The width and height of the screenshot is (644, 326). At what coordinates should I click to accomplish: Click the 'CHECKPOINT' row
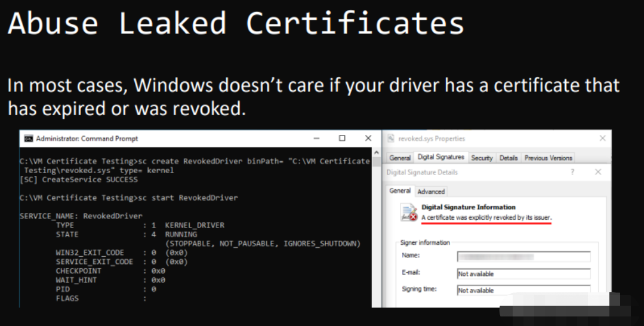point(110,271)
